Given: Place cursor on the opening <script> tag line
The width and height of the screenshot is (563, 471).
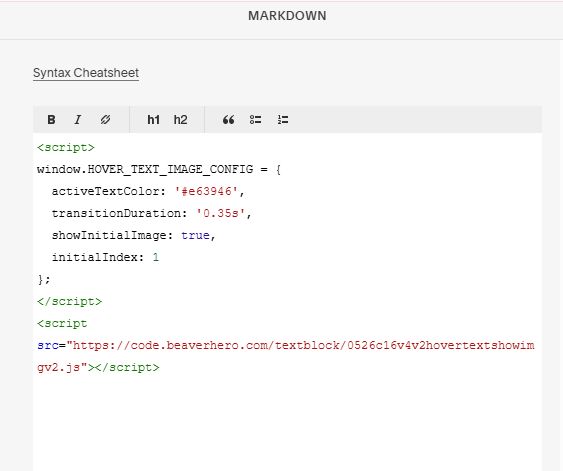Looking at the screenshot, I should point(66,148).
